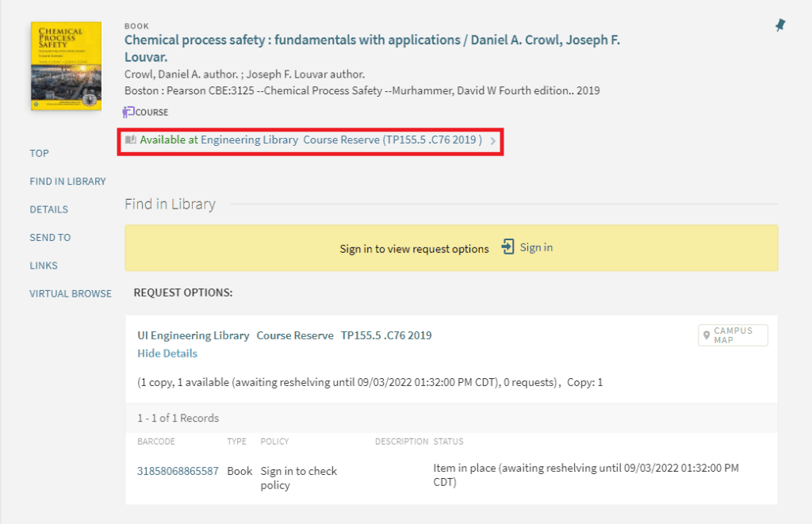
Task: Navigate to DETAILS in the sidebar
Action: pos(48,208)
